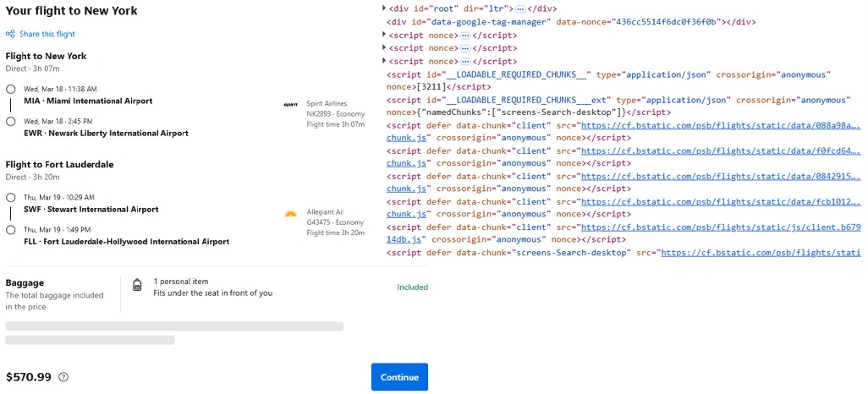Click the Flight to Fort Lauderdale subheading
This screenshot has width=868, height=394.
(60, 164)
